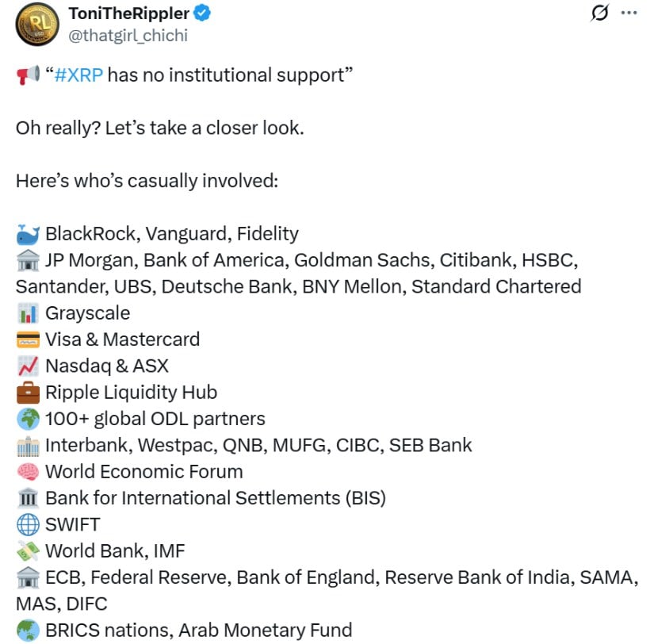654x644 pixels.
Task: Click the "Oh really? Let's take a closer look." text
Action: (159, 128)
